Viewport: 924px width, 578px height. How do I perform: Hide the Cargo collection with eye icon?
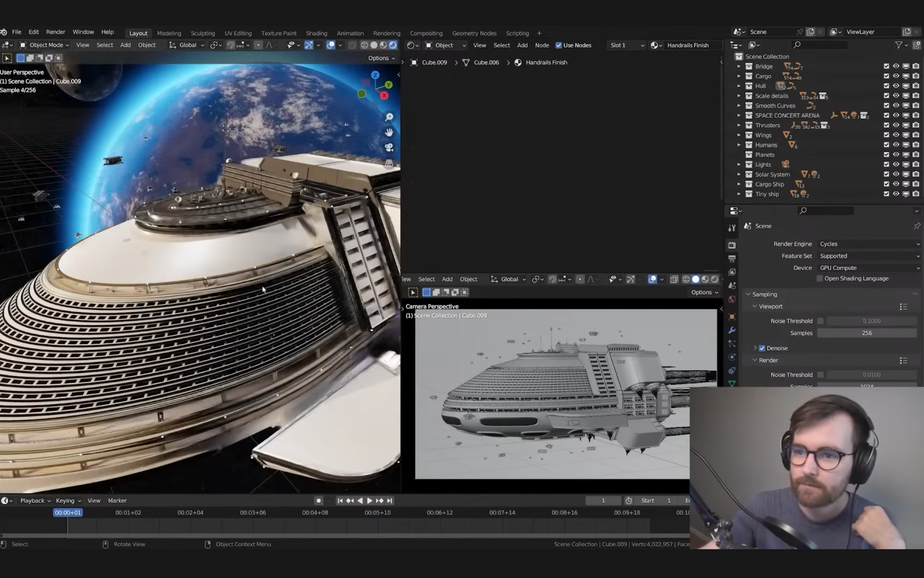pyautogui.click(x=896, y=76)
